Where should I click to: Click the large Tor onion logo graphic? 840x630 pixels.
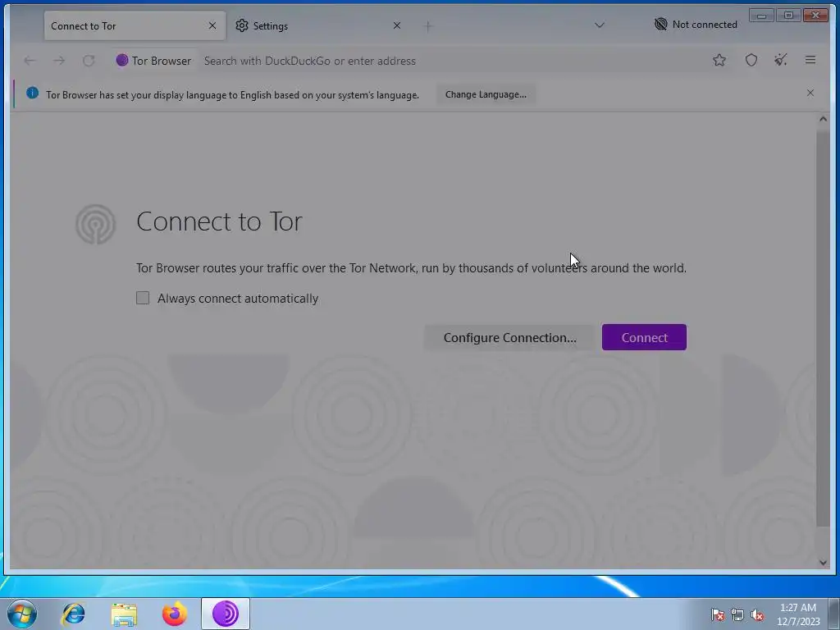pos(95,224)
